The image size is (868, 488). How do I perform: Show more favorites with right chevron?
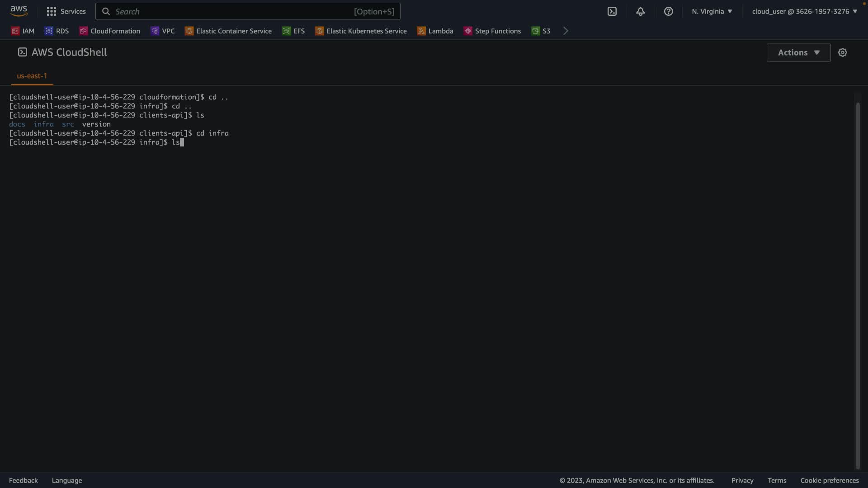[566, 31]
